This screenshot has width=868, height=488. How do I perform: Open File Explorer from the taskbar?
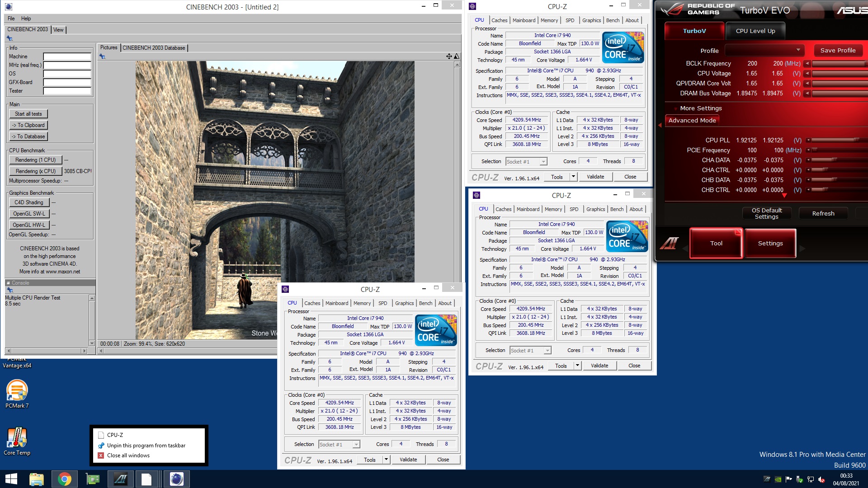tap(36, 479)
